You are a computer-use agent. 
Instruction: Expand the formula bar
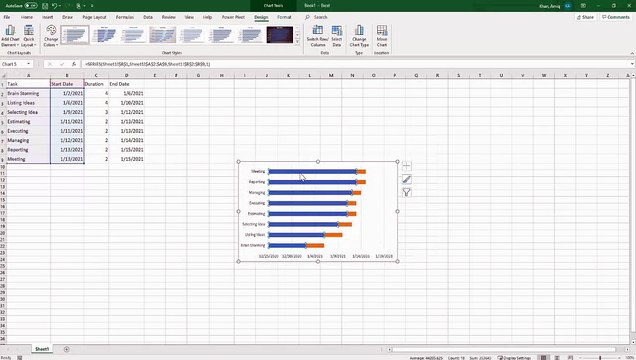coord(632,64)
